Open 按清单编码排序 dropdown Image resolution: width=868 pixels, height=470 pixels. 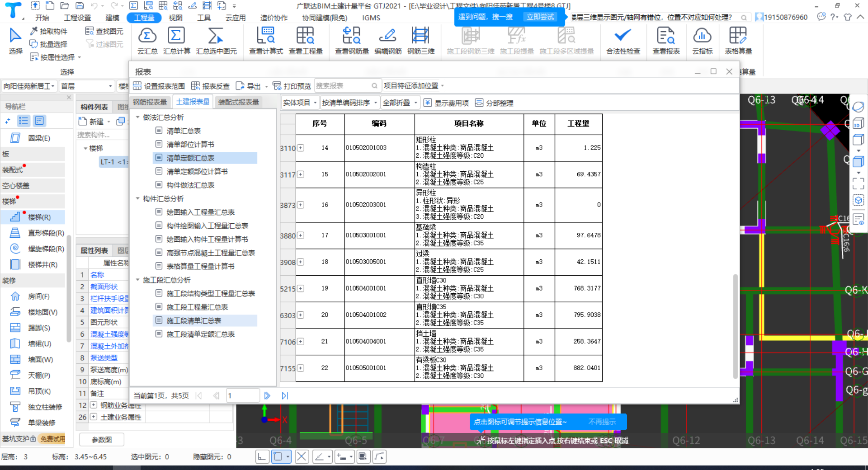[x=349, y=103]
